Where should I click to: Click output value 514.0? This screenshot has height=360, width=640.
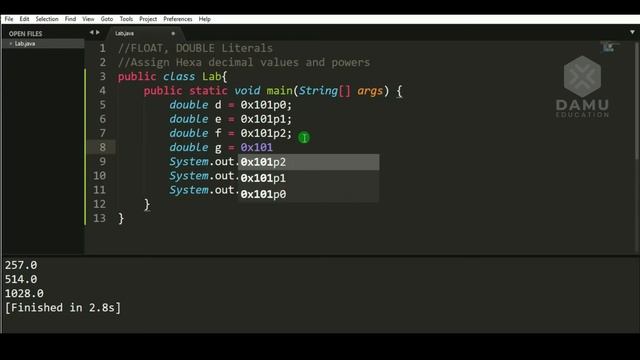pyautogui.click(x=21, y=280)
